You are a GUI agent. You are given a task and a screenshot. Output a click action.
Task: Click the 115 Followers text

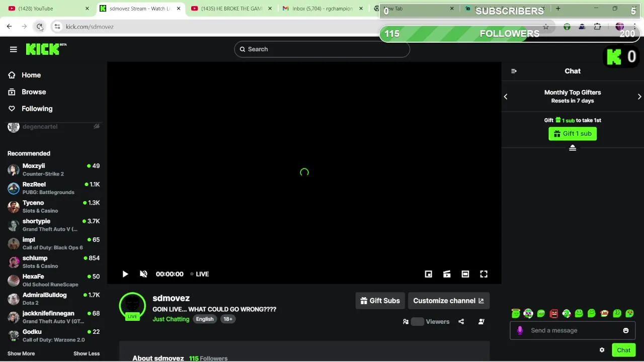click(208, 358)
